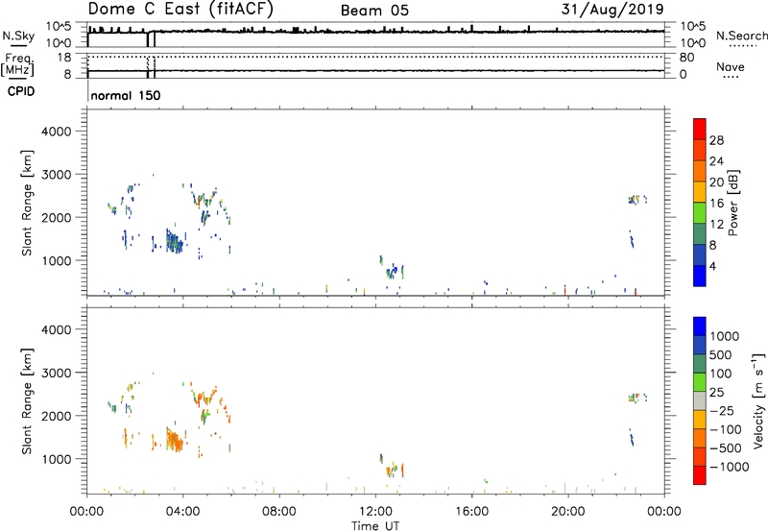Click the "16:00" time tick label
Image resolution: width=768 pixels, height=532 pixels.
point(471,512)
